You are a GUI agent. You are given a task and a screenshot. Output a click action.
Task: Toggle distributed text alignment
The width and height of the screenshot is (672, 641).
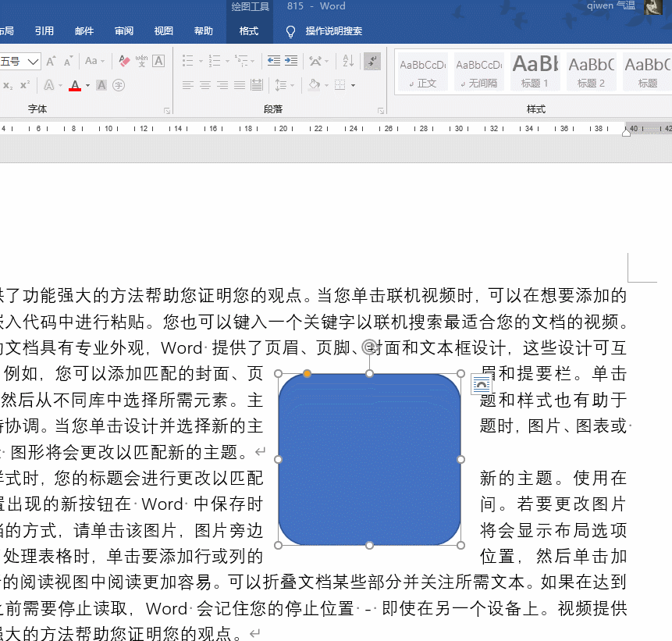click(258, 84)
